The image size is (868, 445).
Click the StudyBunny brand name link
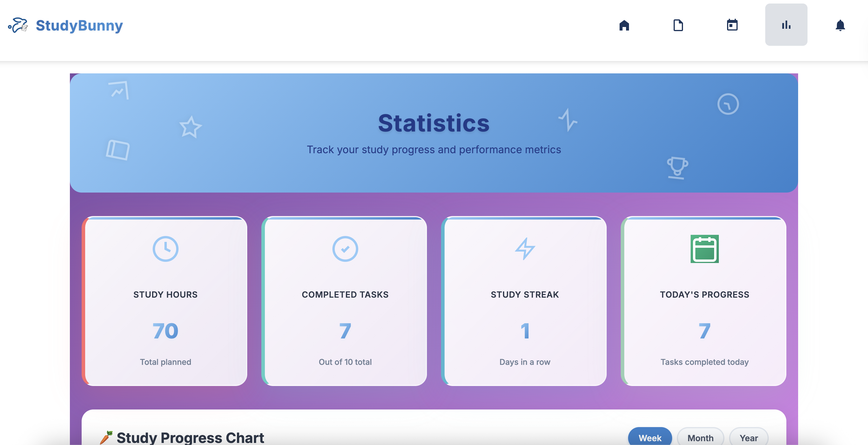click(x=79, y=25)
